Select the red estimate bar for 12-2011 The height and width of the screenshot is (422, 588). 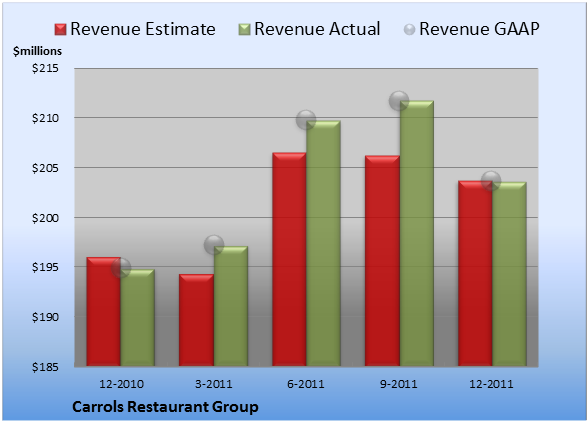[x=475, y=273]
